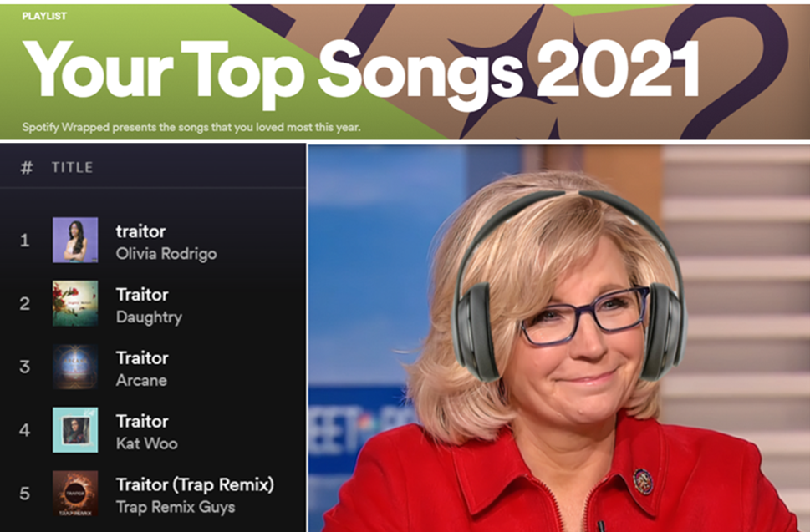Viewport: 810px width, 532px height.
Task: Select track number 5 in the list
Action: [24, 494]
